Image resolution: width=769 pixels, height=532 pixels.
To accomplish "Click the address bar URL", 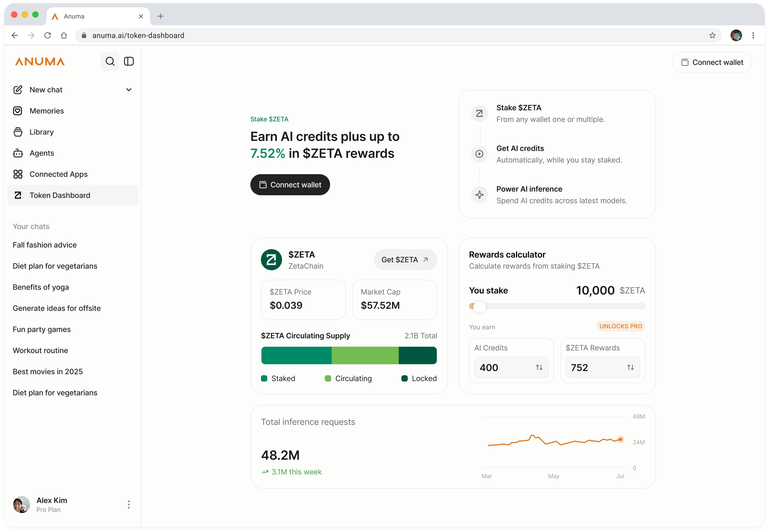I will [x=138, y=35].
